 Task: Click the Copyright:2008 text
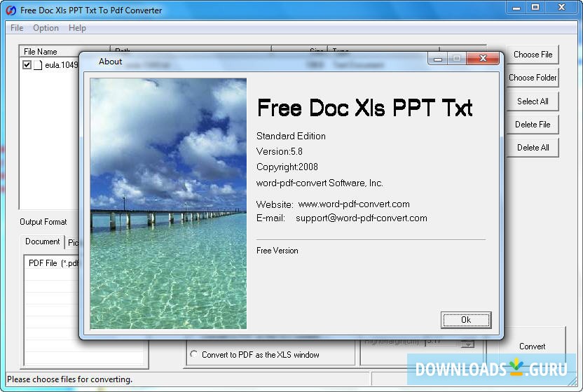click(287, 167)
